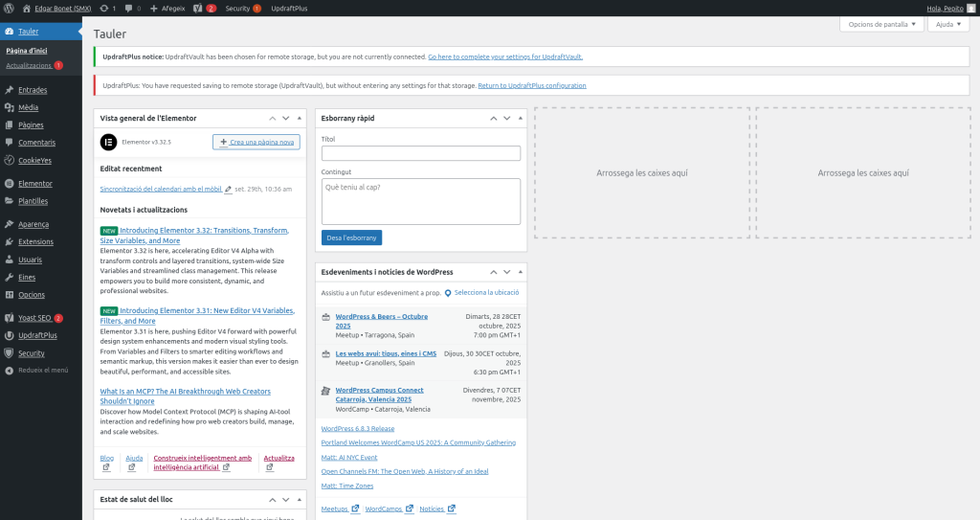
Task: Collapse the Esborrany ràpid widget
Action: tap(518, 118)
